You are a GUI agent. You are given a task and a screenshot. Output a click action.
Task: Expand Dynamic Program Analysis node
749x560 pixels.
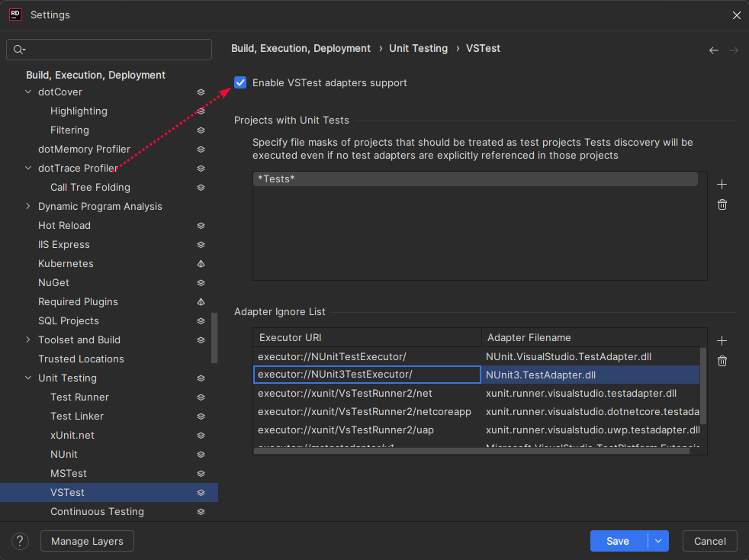[29, 207]
